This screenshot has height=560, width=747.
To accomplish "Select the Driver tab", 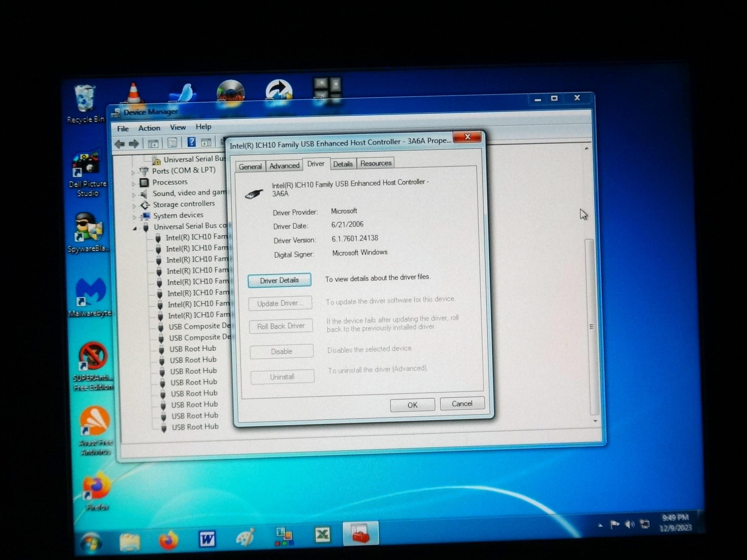I will [316, 164].
